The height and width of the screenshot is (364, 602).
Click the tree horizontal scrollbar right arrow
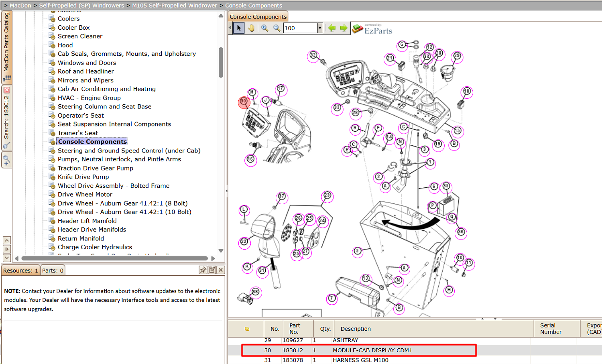(213, 258)
